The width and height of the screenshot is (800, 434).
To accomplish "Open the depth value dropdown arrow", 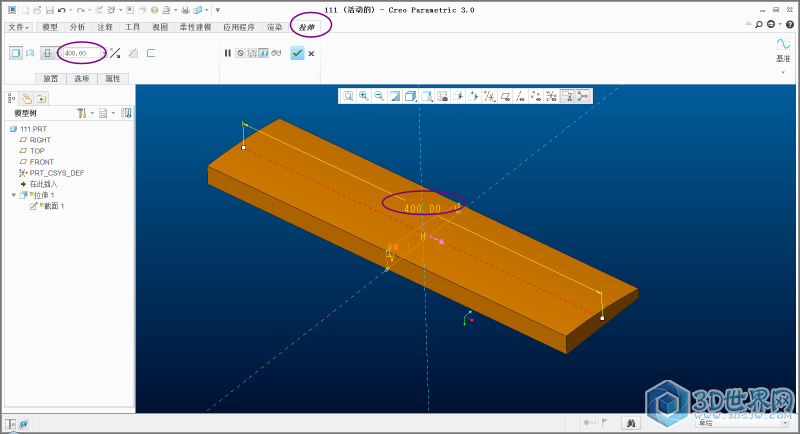I will [x=103, y=53].
